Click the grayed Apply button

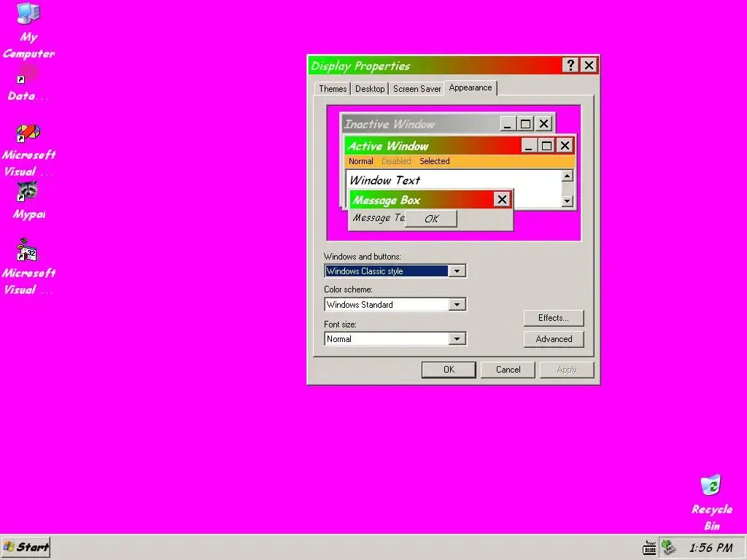click(x=567, y=370)
